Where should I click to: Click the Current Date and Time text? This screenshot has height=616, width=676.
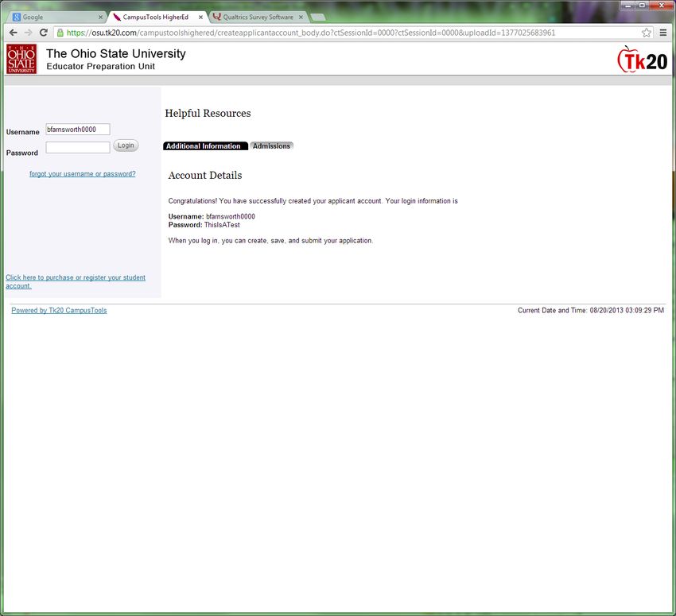pyautogui.click(x=591, y=311)
